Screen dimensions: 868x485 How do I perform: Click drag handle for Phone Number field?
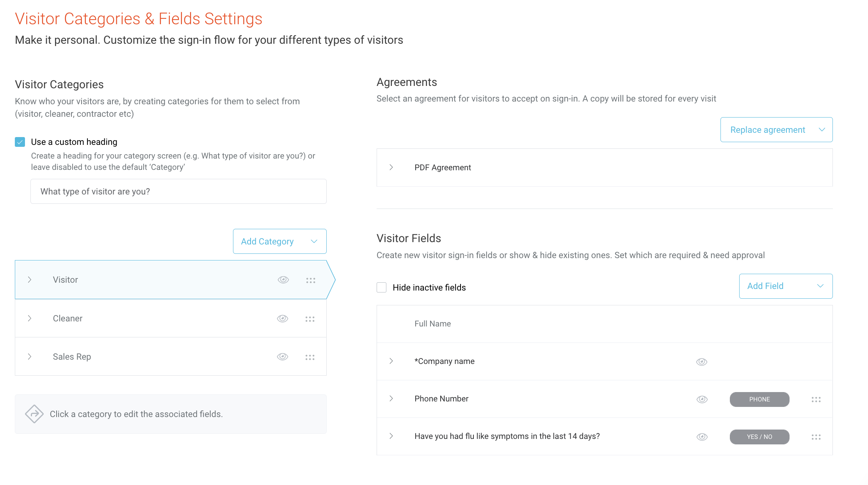tap(816, 399)
